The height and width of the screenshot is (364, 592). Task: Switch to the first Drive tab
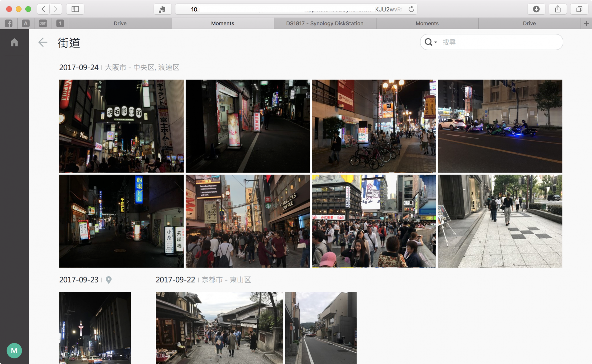(x=120, y=23)
